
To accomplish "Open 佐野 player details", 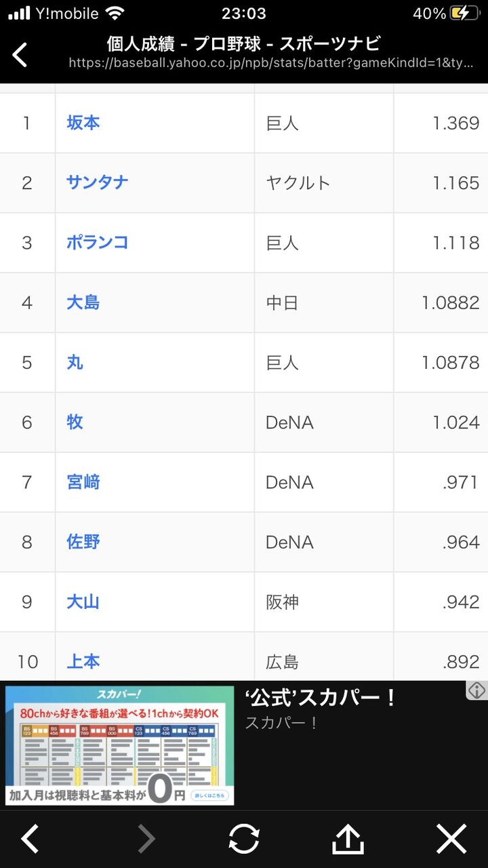I will 83,542.
